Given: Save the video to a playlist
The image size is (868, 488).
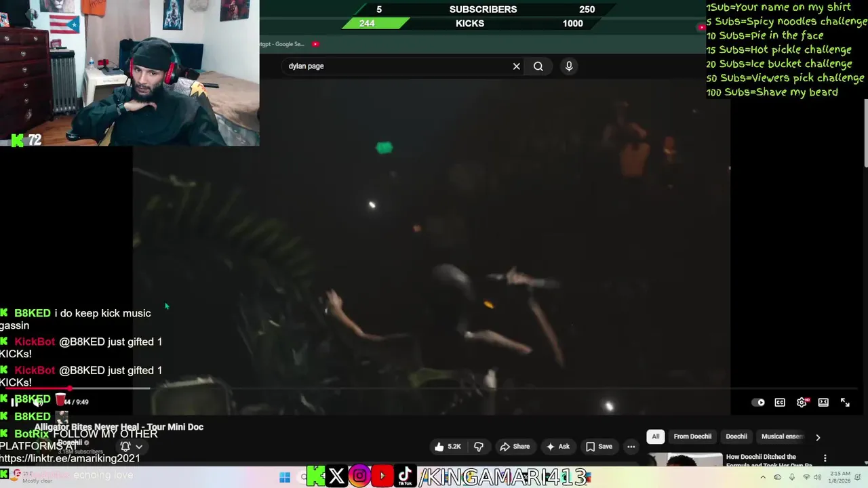Looking at the screenshot, I should [599, 447].
